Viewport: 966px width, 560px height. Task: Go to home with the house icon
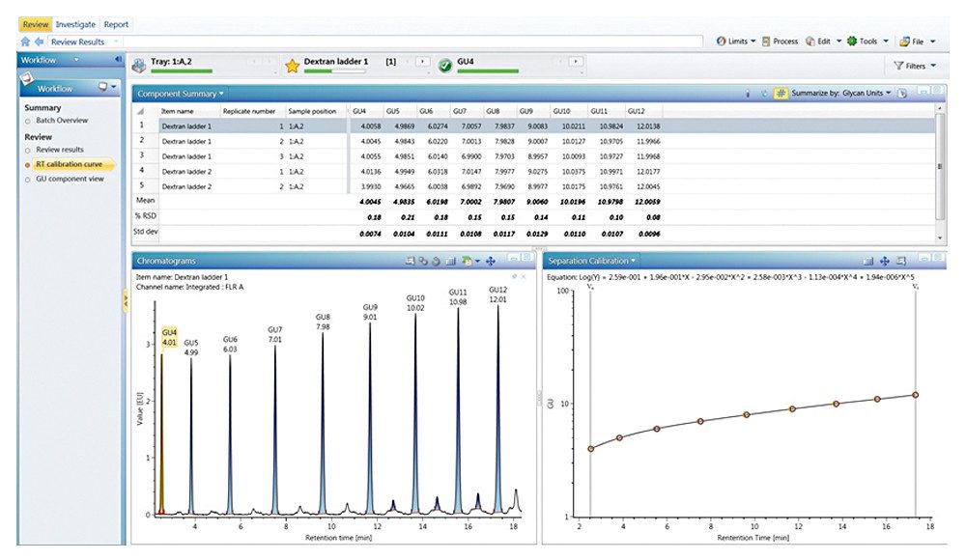click(x=25, y=42)
